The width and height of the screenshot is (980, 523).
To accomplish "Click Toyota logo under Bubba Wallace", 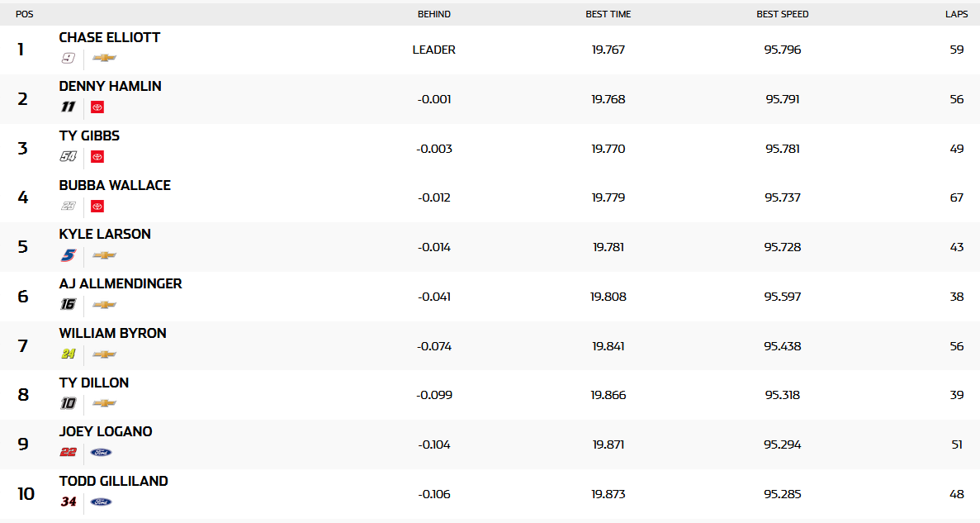I will (97, 206).
